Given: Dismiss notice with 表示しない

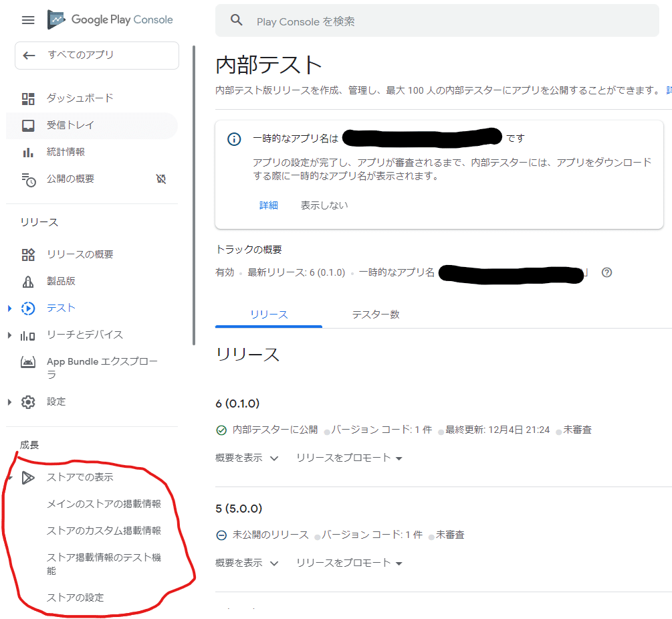Looking at the screenshot, I should (324, 205).
